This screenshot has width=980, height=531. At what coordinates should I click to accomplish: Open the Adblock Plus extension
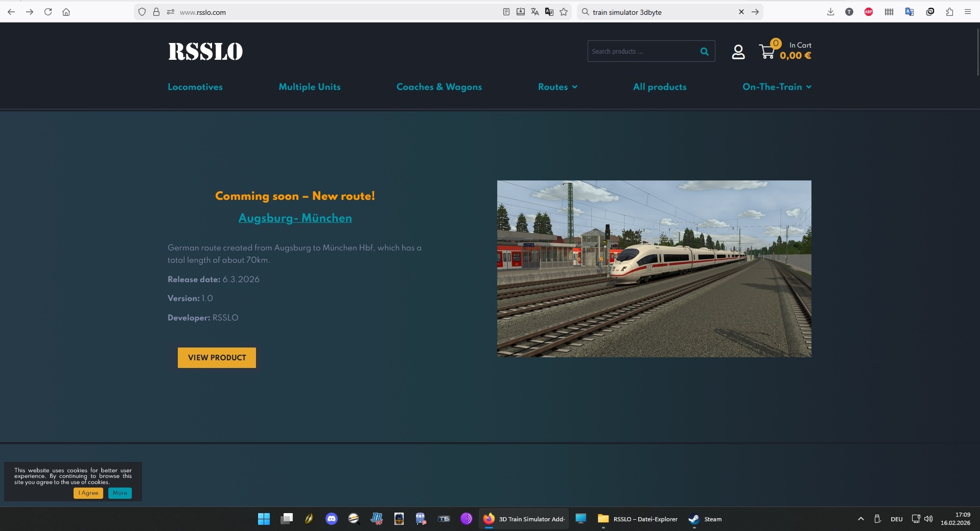tap(869, 12)
